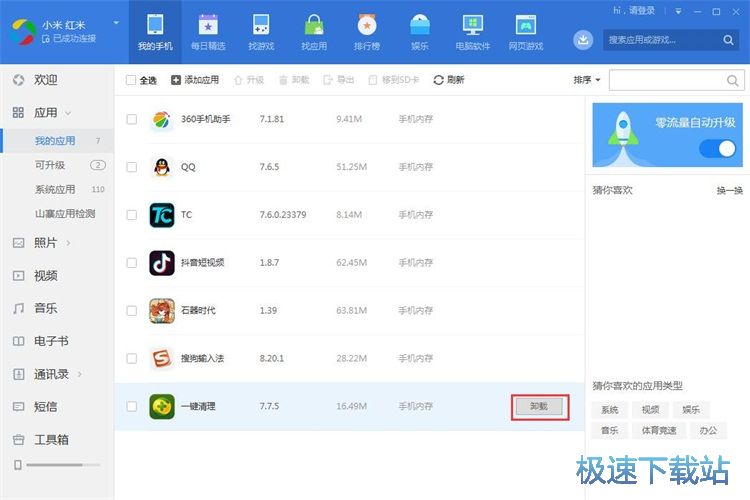The height and width of the screenshot is (500, 750).
Task: Click hi, 请登录 login link
Action: point(634,11)
